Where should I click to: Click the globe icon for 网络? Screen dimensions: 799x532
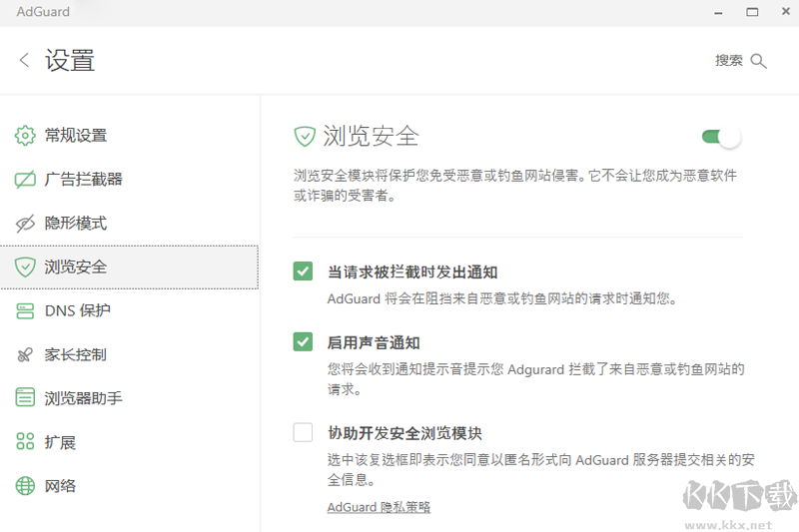pyautogui.click(x=25, y=486)
